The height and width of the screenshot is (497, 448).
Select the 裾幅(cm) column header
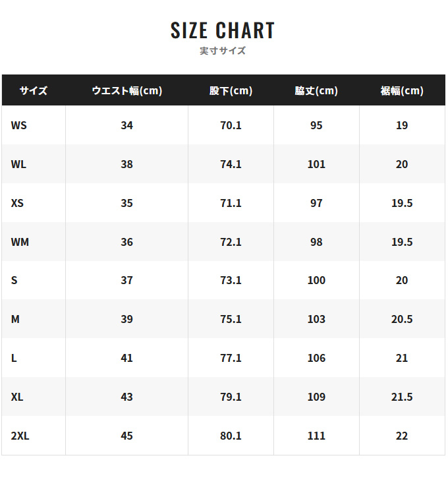(x=402, y=90)
